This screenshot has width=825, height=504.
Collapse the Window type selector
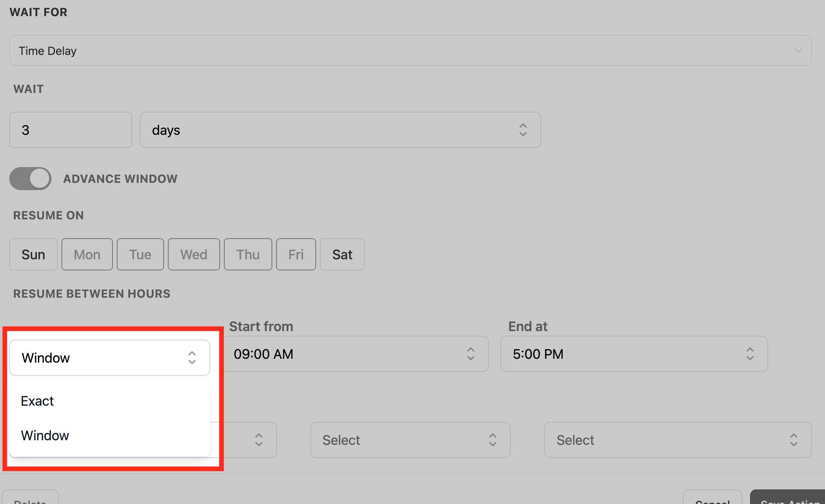[x=109, y=358]
